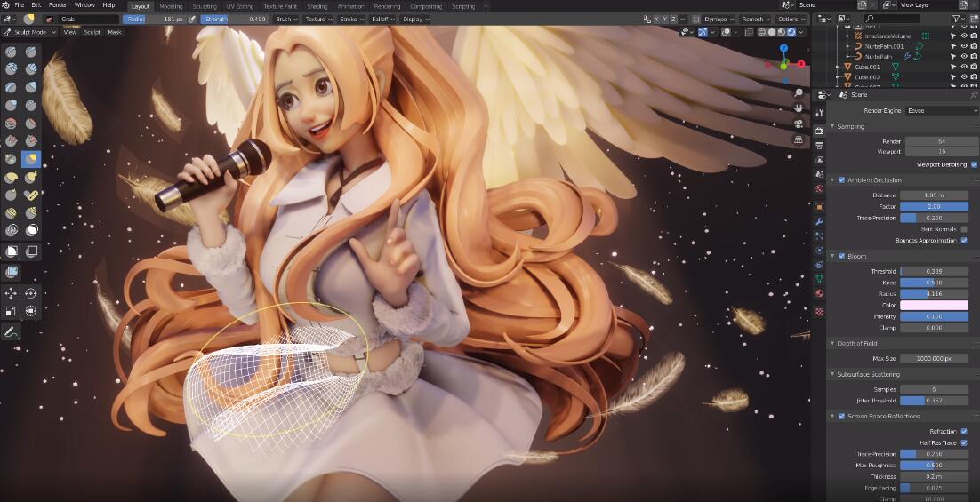Viewport: 980px width, 502px height.
Task: Open the Texture properties checker tab
Action: pos(819,311)
